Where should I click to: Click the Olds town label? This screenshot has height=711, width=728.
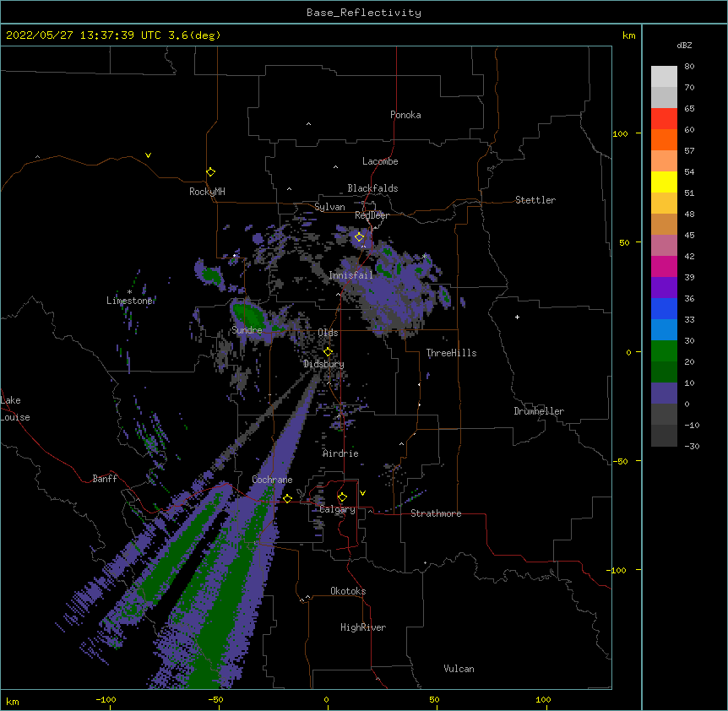(328, 333)
